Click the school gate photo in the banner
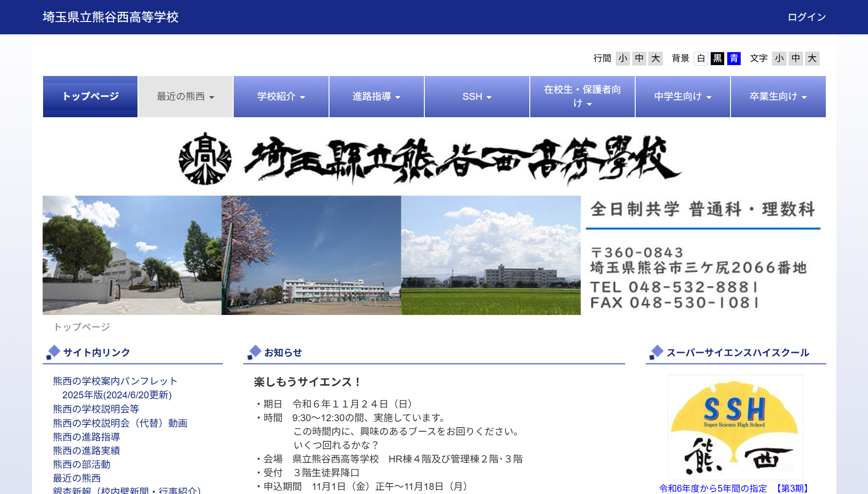 [x=132, y=255]
